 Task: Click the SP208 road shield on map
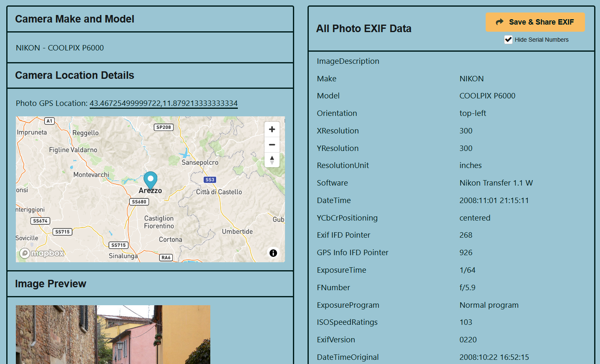pyautogui.click(x=164, y=127)
